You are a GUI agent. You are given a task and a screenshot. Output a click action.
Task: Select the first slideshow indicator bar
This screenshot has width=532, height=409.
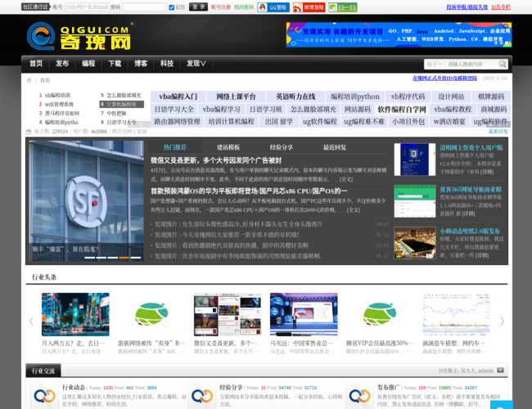pos(89,258)
